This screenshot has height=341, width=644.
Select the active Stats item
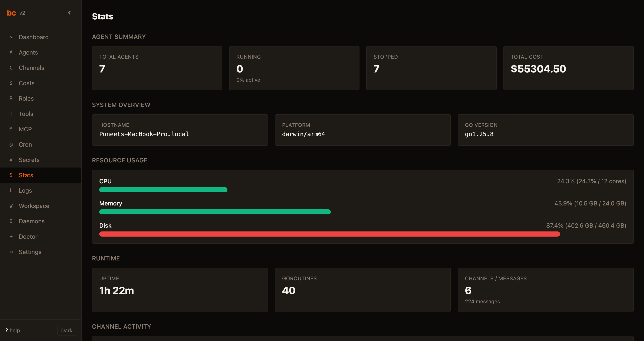tap(41, 175)
